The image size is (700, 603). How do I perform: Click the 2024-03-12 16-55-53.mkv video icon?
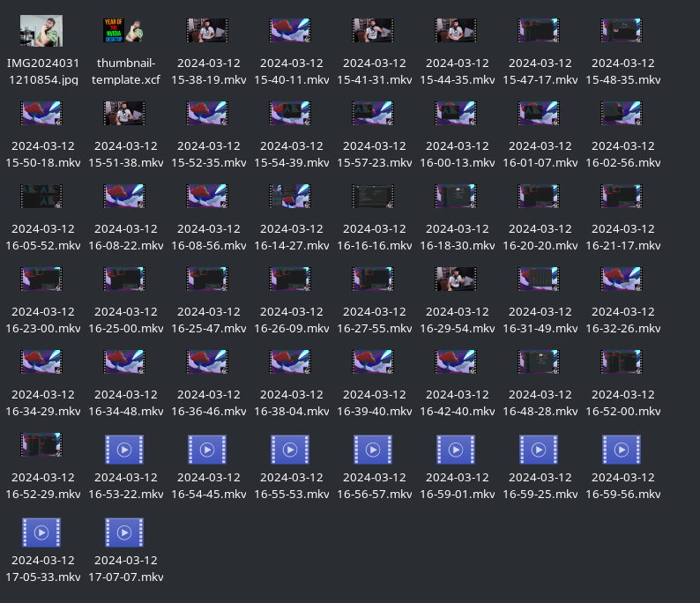[x=290, y=450]
